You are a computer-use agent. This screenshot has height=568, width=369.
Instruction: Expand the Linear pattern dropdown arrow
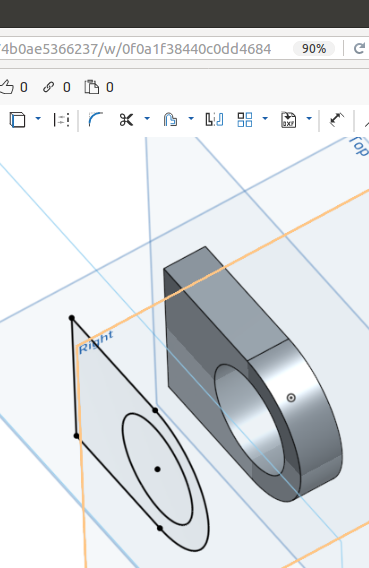click(265, 118)
